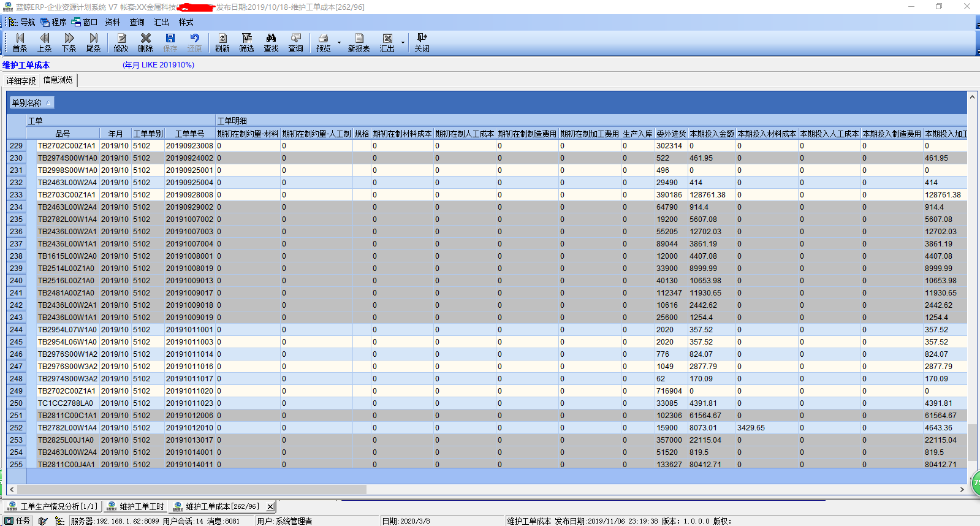Sort by the 工单单号 column header
The width and height of the screenshot is (980, 526).
pos(189,134)
